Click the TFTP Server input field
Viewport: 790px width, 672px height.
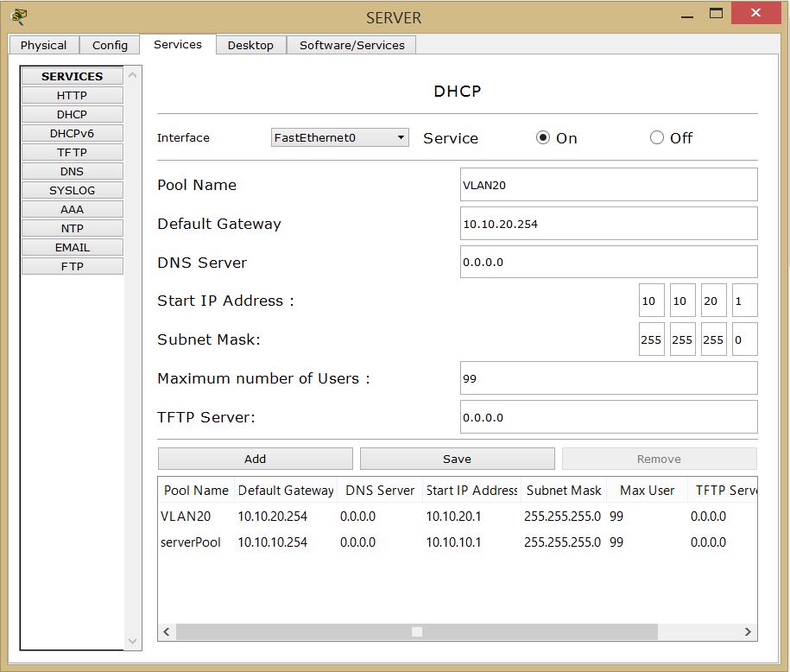click(x=609, y=417)
